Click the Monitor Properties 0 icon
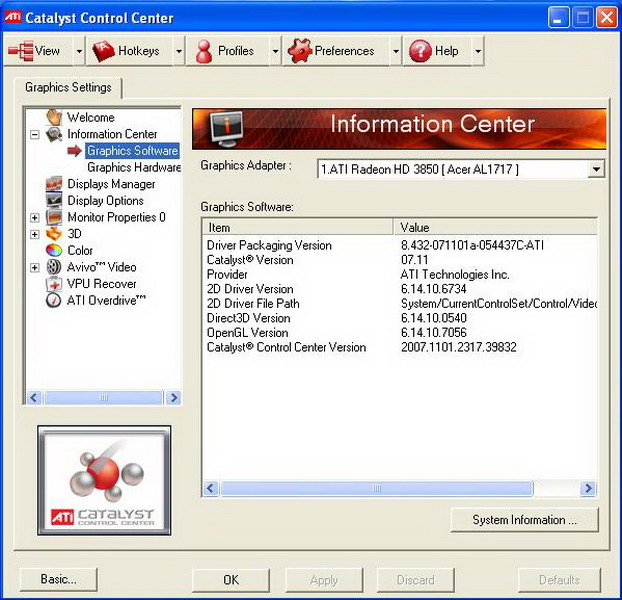The width and height of the screenshot is (622, 600). 54,217
